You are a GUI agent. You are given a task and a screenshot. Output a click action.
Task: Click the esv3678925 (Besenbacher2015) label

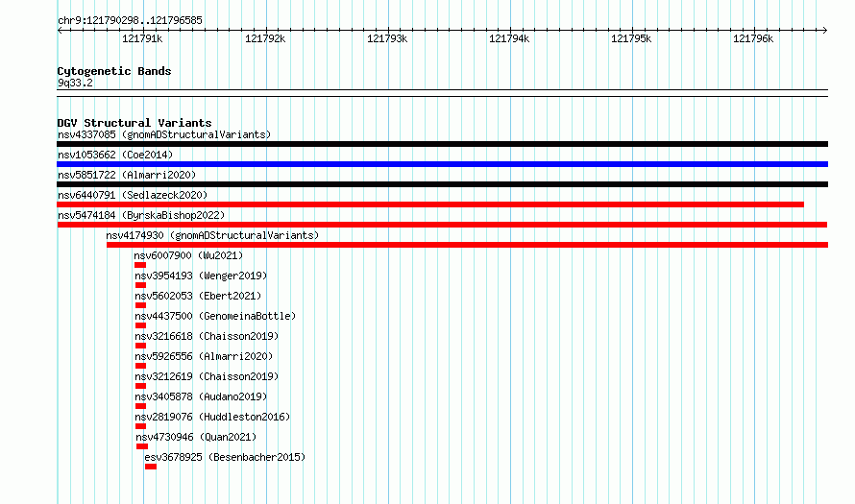[x=225, y=457]
